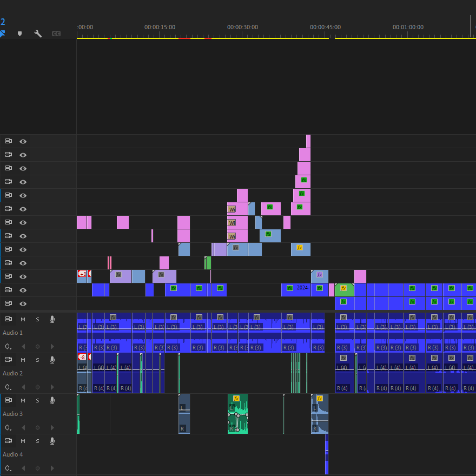Go to next keyframe on Audio 1
This screenshot has height=476, width=476.
(x=52, y=346)
